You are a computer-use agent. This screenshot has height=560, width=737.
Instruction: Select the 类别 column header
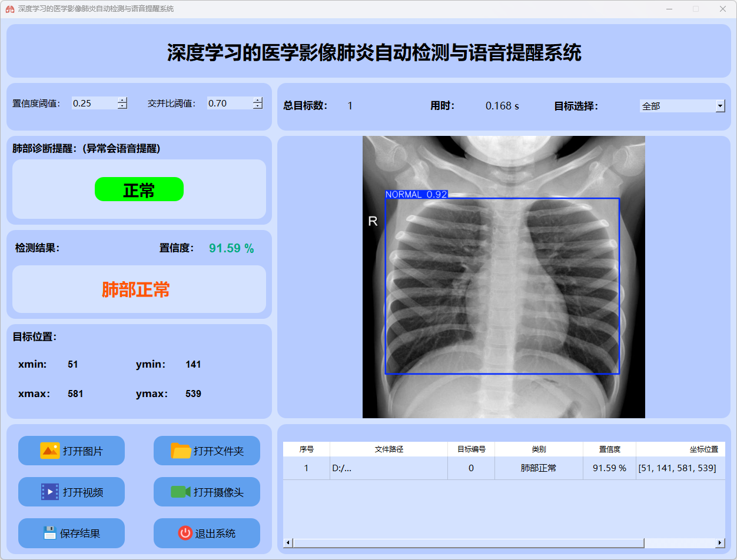[x=539, y=449]
